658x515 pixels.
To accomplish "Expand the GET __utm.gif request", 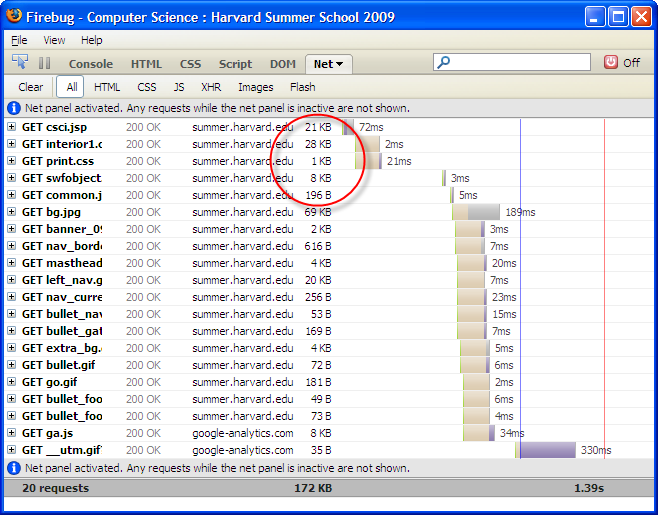I will (11, 450).
